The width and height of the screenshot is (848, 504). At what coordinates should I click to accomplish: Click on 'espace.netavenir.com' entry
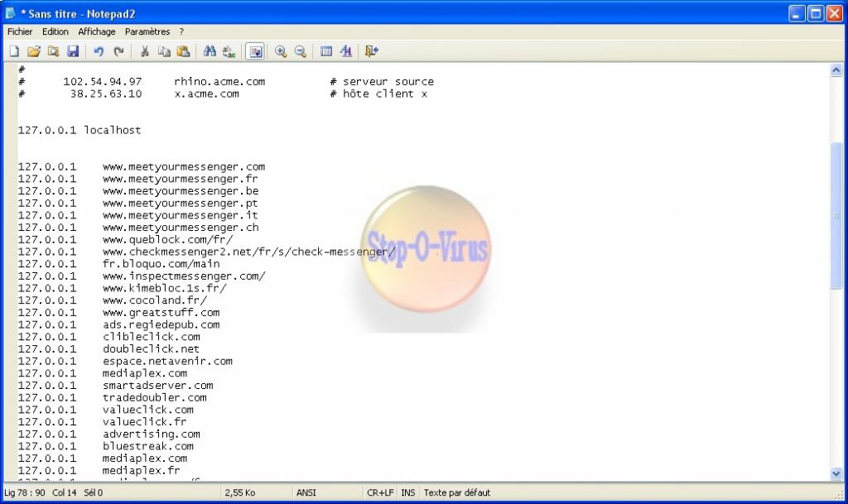pyautogui.click(x=167, y=362)
